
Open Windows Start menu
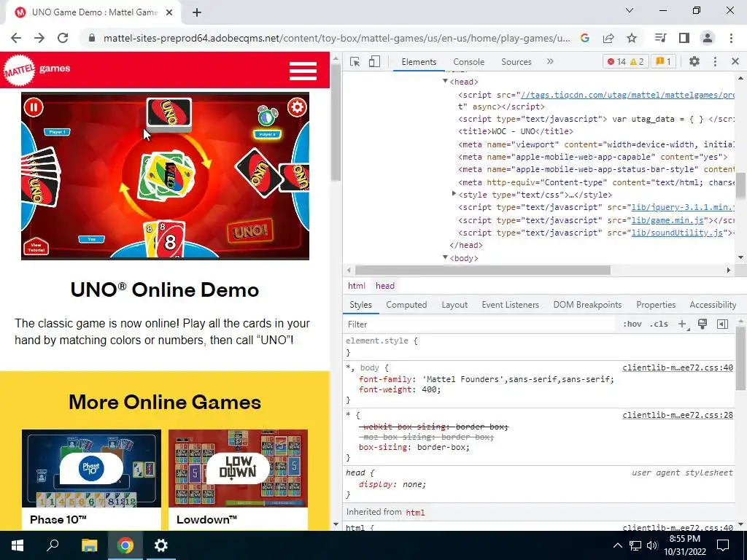point(18,545)
